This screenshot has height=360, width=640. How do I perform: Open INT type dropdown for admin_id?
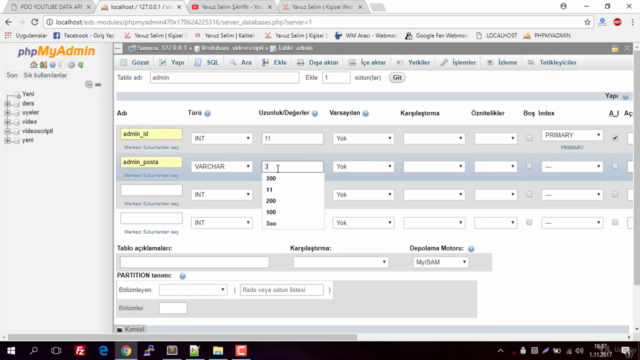[222, 138]
